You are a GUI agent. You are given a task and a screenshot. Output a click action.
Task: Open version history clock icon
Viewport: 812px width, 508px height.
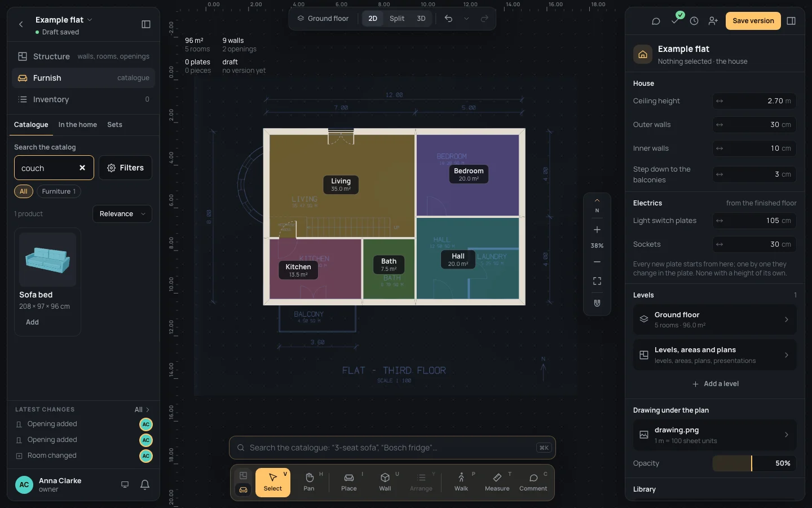694,21
